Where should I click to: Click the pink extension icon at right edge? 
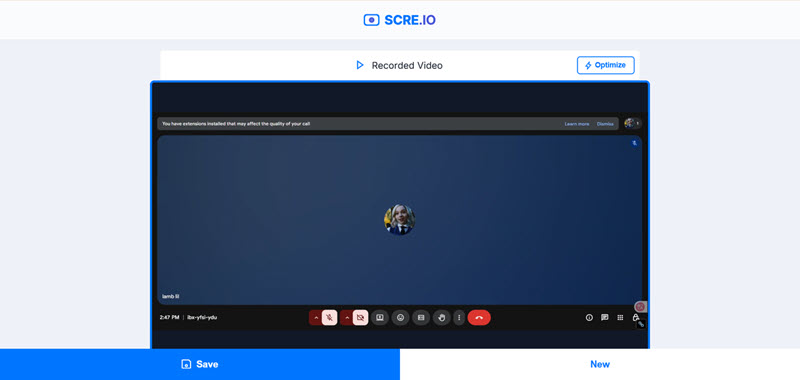(x=640, y=307)
